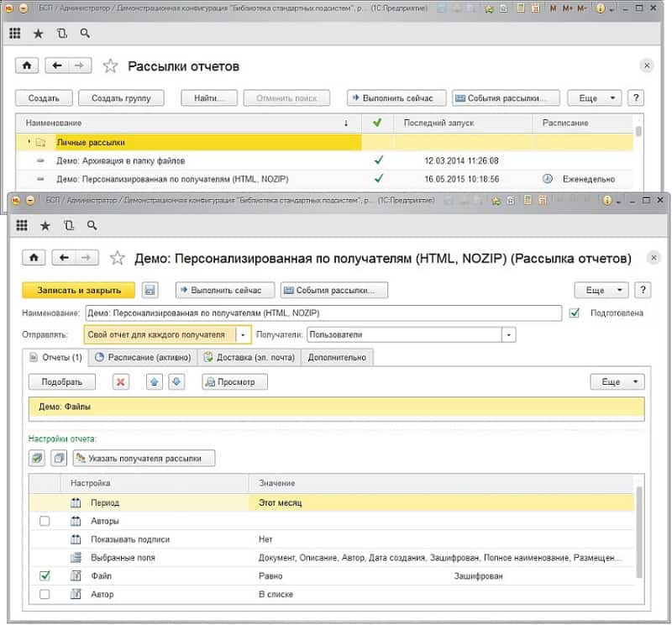This screenshot has height=625, width=672.
Task: Click the Создать группу button
Action: pyautogui.click(x=121, y=98)
